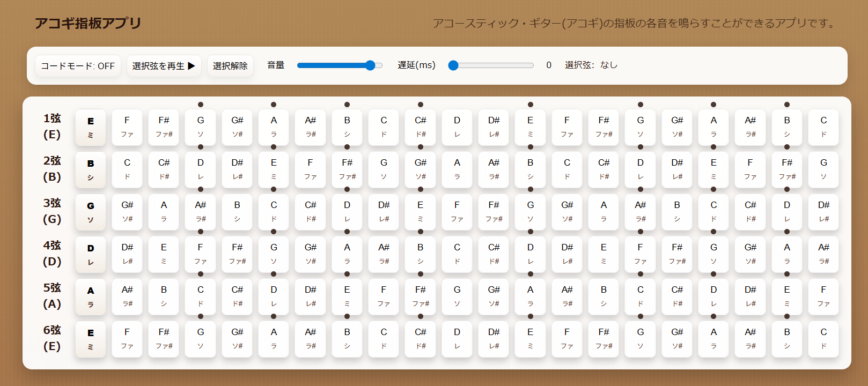Play tenth fret F on 3弦

457,212
